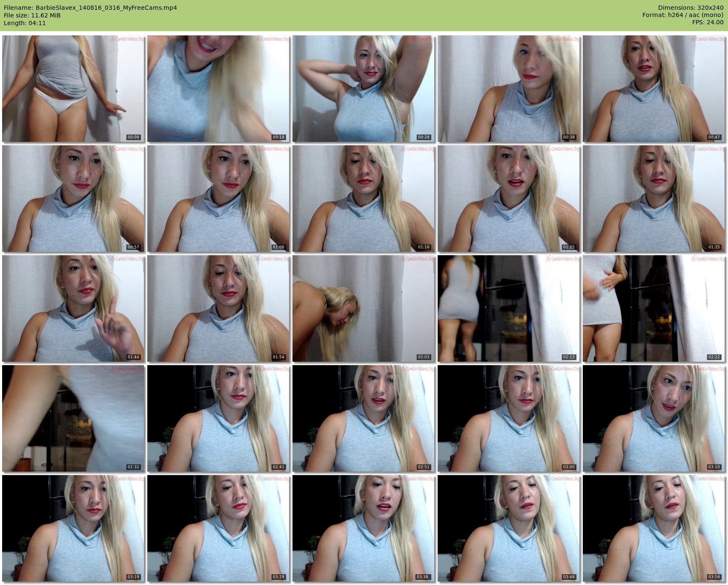Screen dimensions: 728x585
Task: Select the frame marked 00:28
Action: tap(363, 88)
